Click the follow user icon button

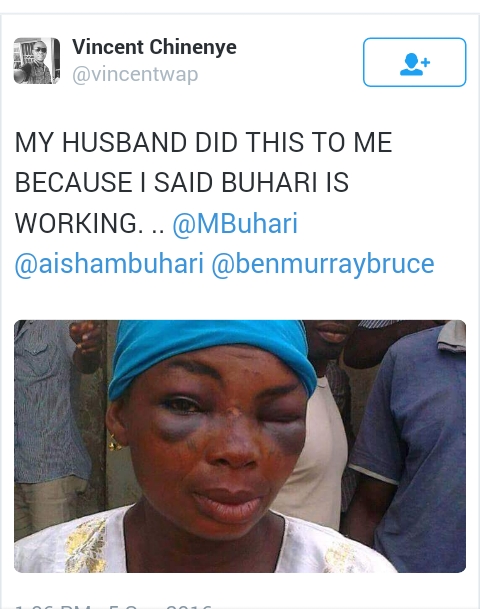point(414,62)
